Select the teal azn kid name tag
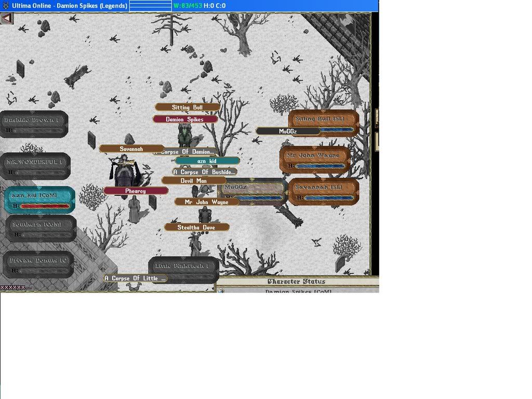The width and height of the screenshot is (532, 399). click(x=207, y=161)
